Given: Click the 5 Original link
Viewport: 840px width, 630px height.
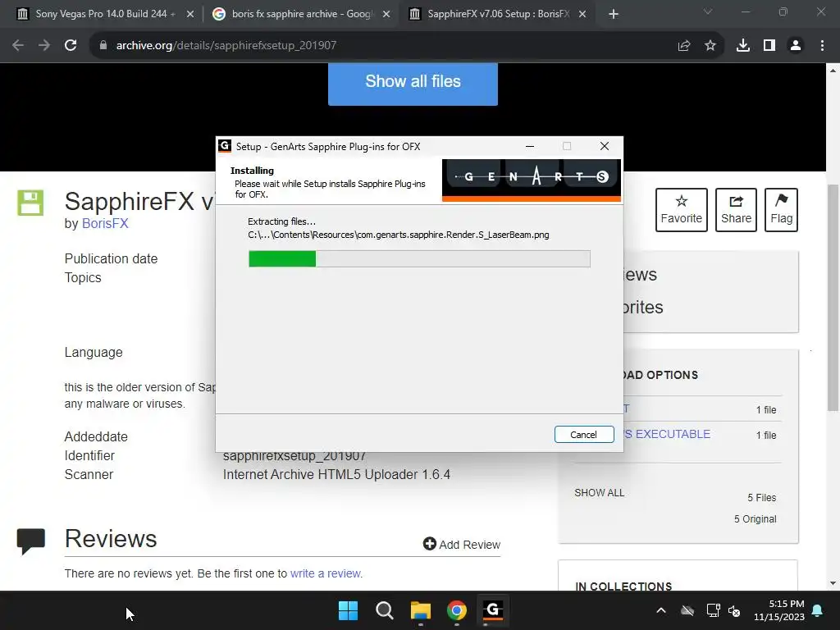Looking at the screenshot, I should pos(755,519).
